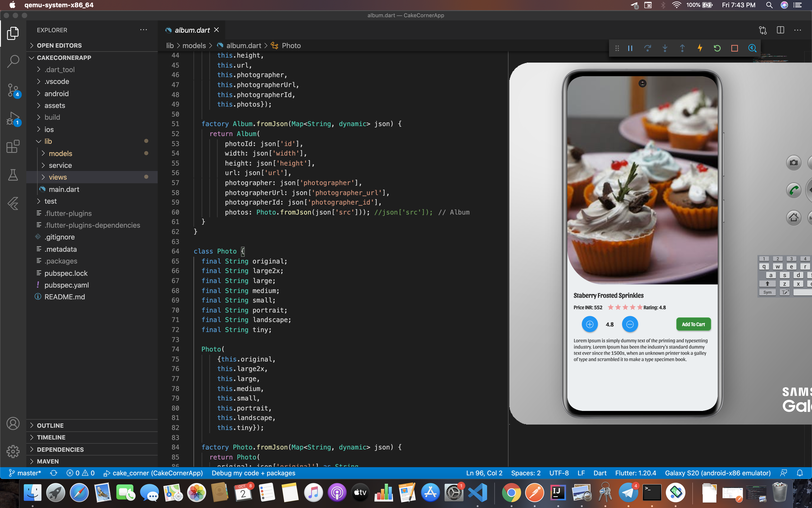Open Spotlight search in macOS menu bar
Screen dimensions: 812x508
(769, 5)
